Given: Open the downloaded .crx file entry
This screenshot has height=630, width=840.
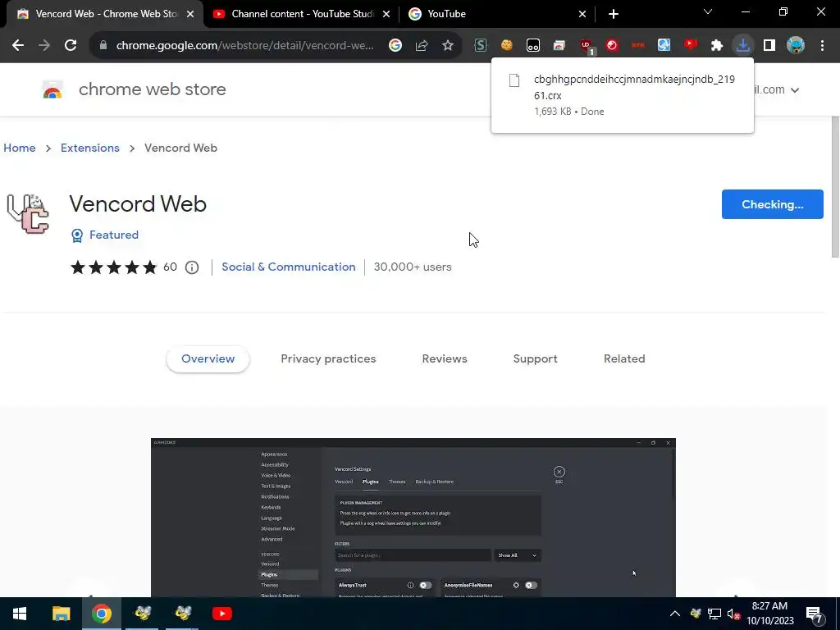Looking at the screenshot, I should pos(623,95).
